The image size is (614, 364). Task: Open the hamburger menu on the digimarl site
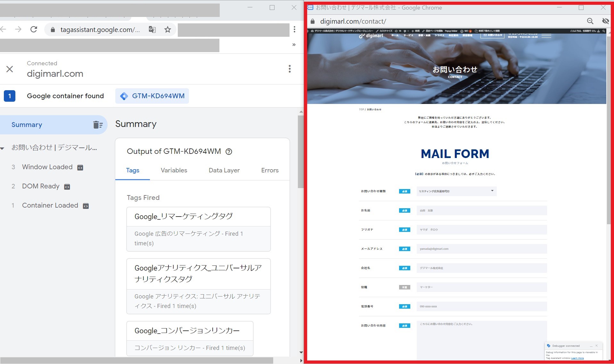pos(546,36)
